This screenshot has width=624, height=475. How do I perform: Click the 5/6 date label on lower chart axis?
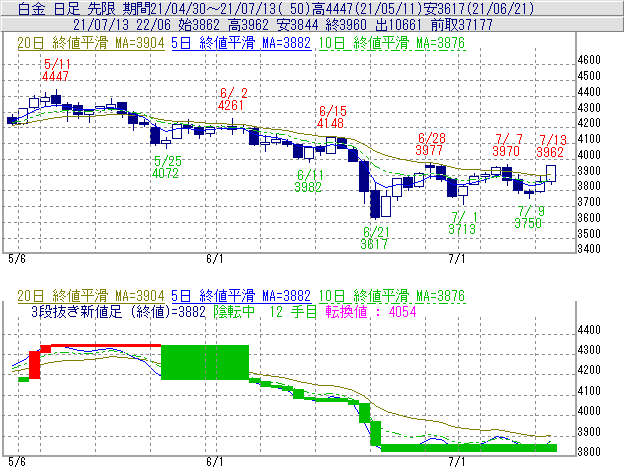click(17, 461)
